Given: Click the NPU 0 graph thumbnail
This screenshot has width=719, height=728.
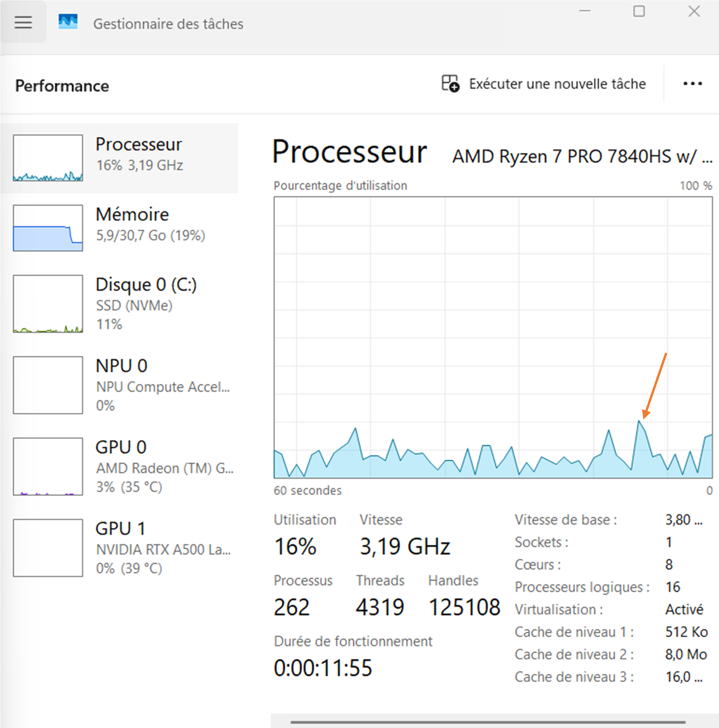Looking at the screenshot, I should pos(48,385).
